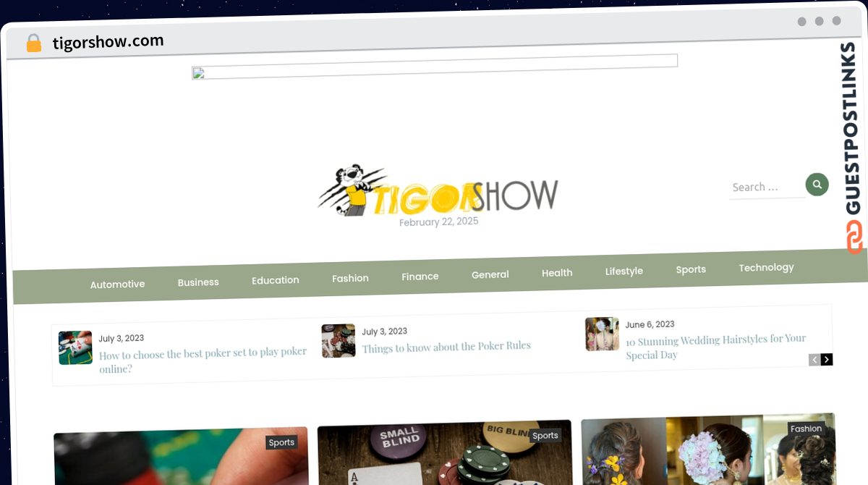Click the green search magnifier button
This screenshot has height=485, width=868.
817,185
